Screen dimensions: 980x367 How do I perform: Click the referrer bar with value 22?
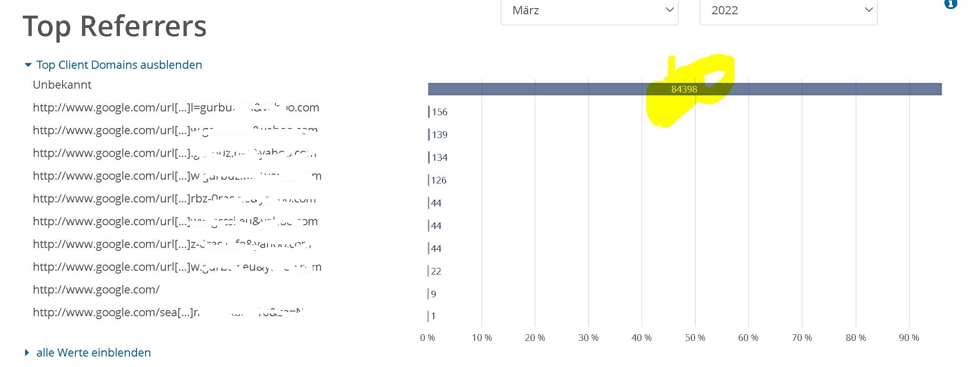click(429, 271)
